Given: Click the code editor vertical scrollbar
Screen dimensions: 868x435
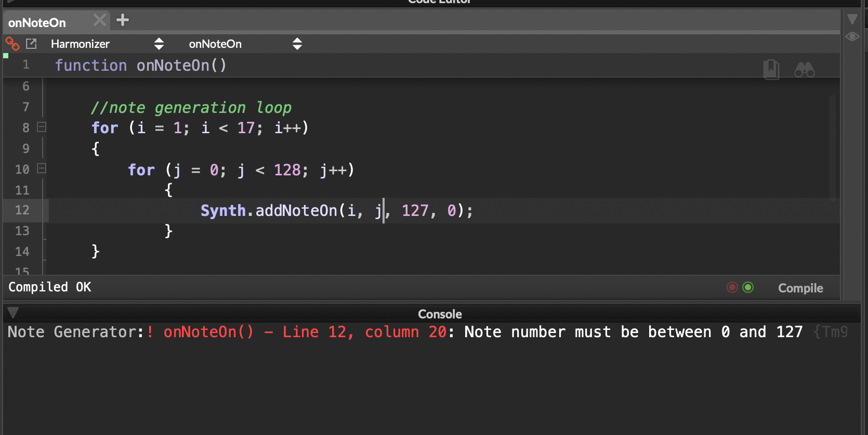Looking at the screenshot, I should pyautogui.click(x=833, y=148).
